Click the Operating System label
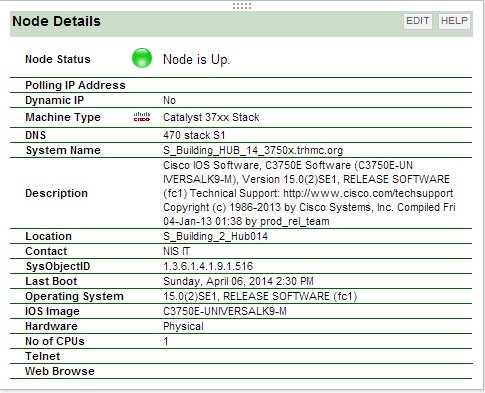 [x=74, y=296]
